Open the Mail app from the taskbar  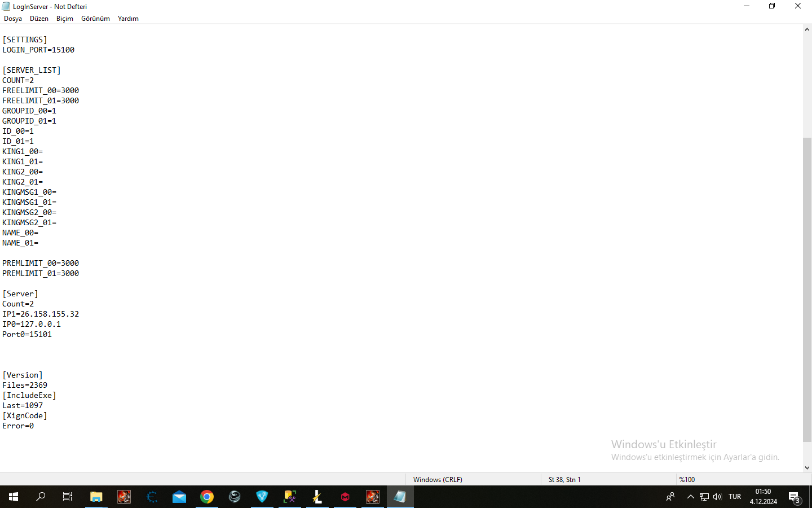point(179,497)
